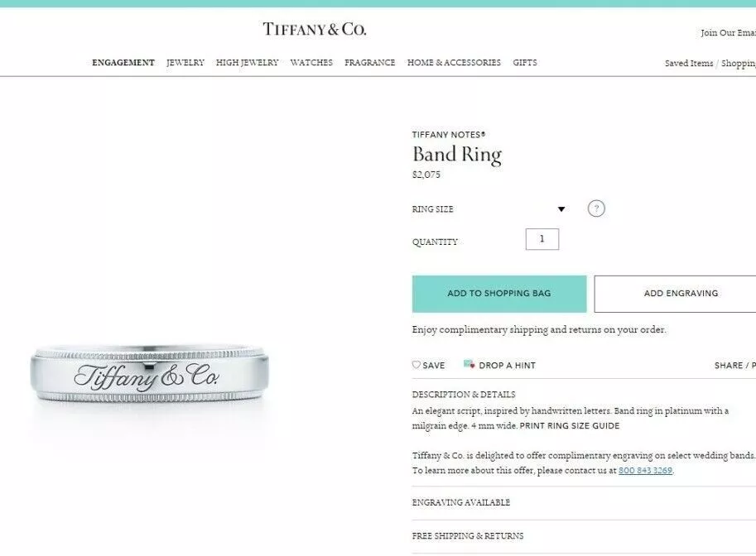This screenshot has width=756, height=556.
Task: Open the High Jewelry menu
Action: point(248,63)
